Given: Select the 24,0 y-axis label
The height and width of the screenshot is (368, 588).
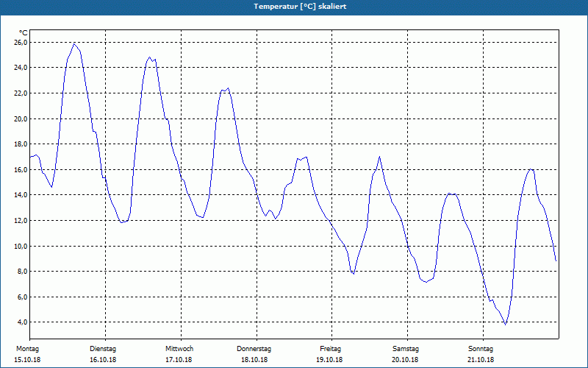Looking at the screenshot, I should 21,68.
